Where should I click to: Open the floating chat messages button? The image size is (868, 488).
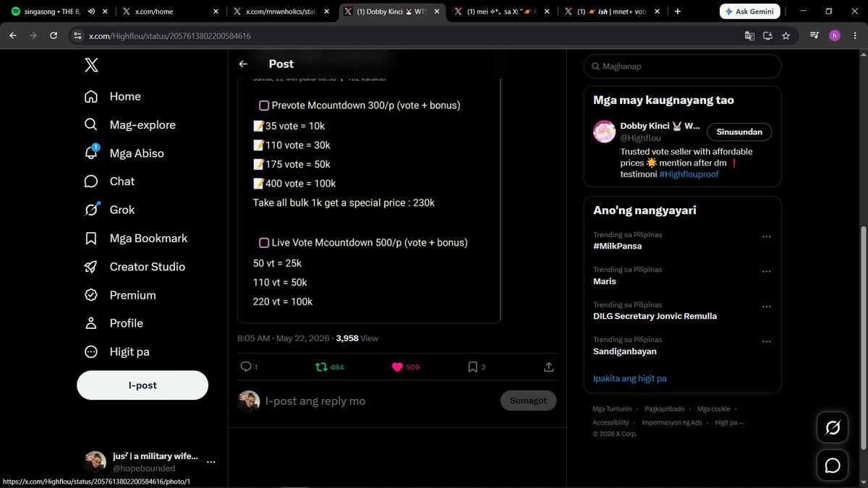tap(833, 465)
